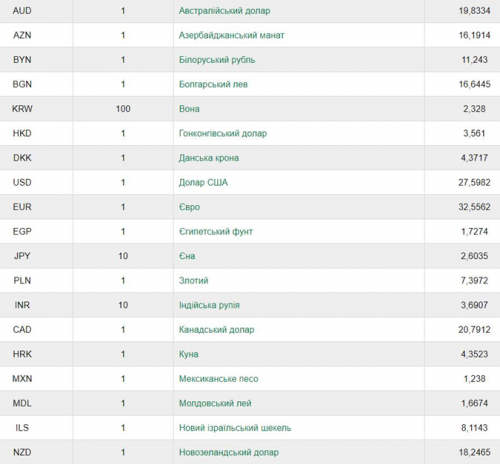Open the Мексиканське песо link
This screenshot has width=500, height=464.
tap(219, 379)
